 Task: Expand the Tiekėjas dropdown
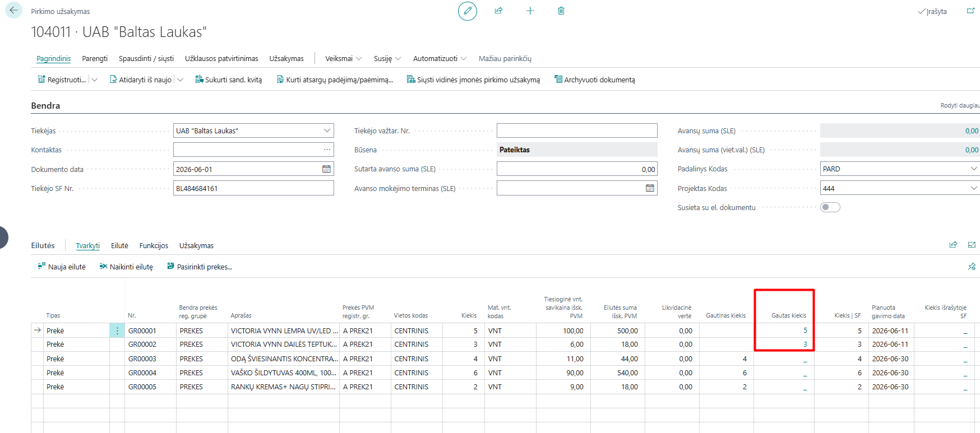327,131
